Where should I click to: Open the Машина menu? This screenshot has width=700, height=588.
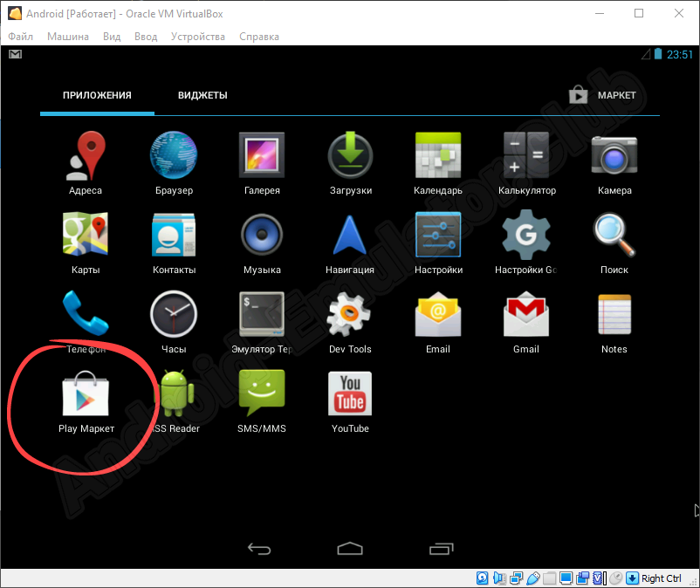(68, 37)
